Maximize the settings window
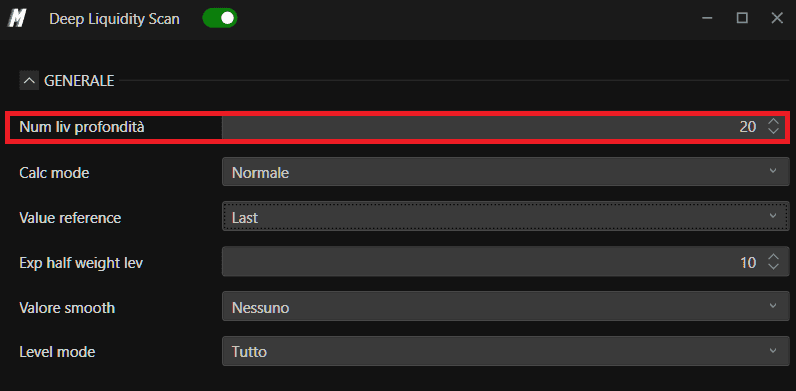796x391 pixels. click(742, 19)
